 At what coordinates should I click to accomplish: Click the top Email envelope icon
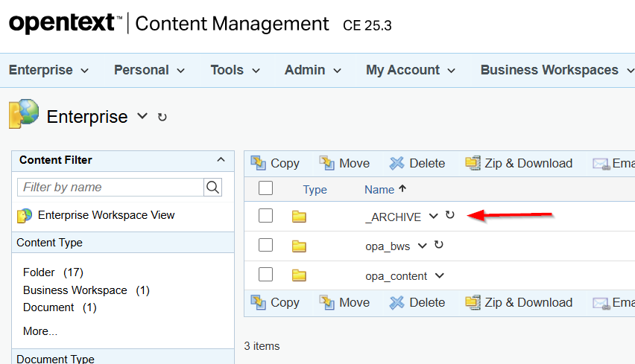tap(601, 164)
